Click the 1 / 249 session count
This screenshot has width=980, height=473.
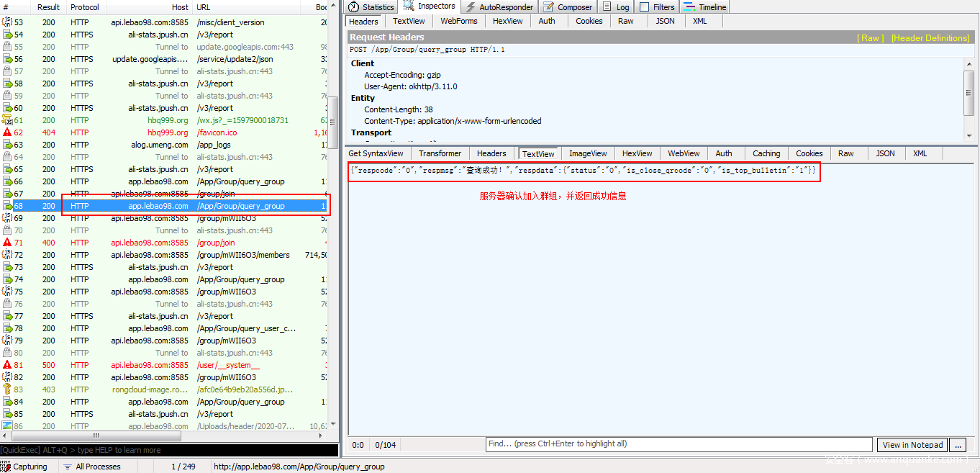click(x=183, y=467)
